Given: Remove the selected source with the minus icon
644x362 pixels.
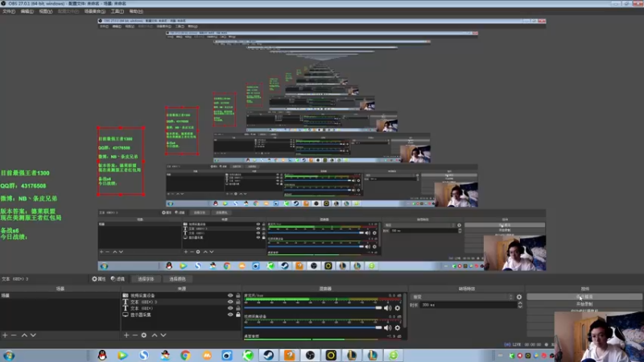Looking at the screenshot, I should (x=134, y=335).
